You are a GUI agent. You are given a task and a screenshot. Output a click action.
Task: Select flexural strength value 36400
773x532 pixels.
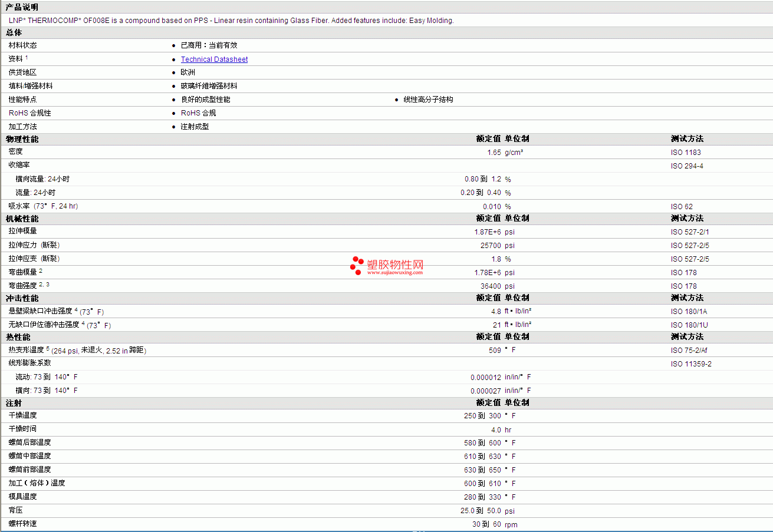click(x=491, y=286)
